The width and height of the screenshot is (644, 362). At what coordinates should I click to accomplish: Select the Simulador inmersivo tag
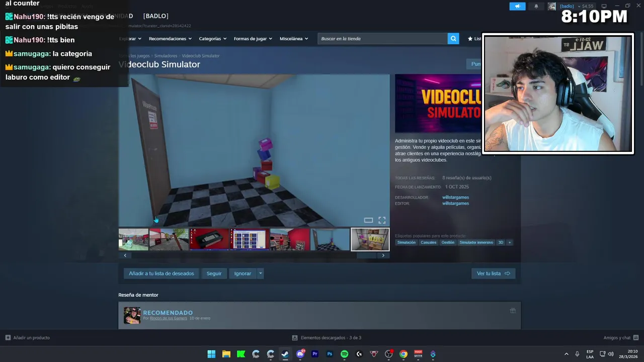[476, 242]
